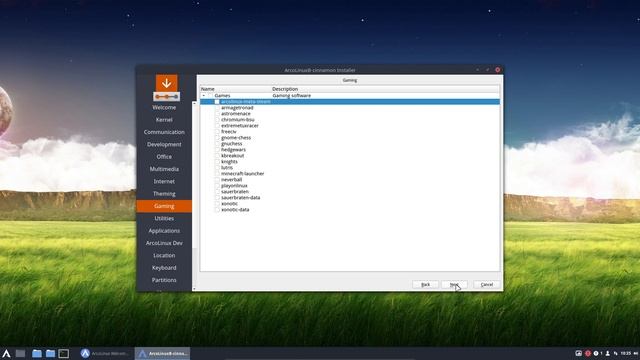Image resolution: width=640 pixels, height=360 pixels.
Task: Select the playonlinux row
Action: [x=350, y=185]
